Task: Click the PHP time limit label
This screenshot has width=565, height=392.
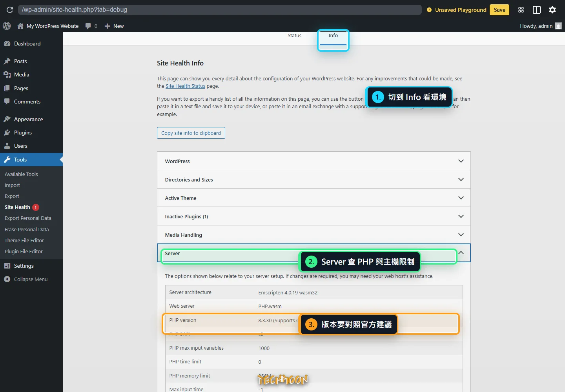Action: click(x=185, y=362)
